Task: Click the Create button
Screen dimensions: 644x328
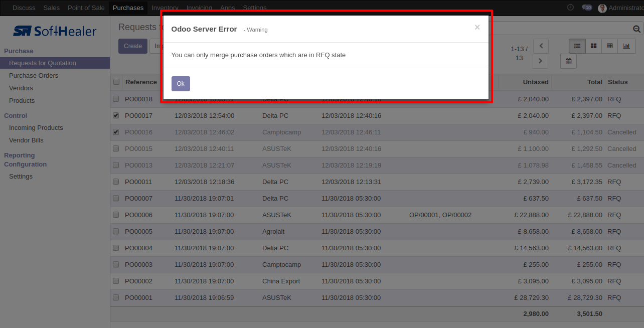Action: 133,46
